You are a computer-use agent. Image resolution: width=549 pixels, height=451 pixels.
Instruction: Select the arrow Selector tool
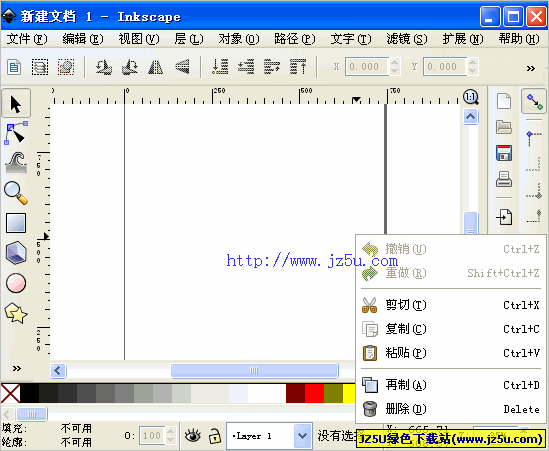point(16,104)
